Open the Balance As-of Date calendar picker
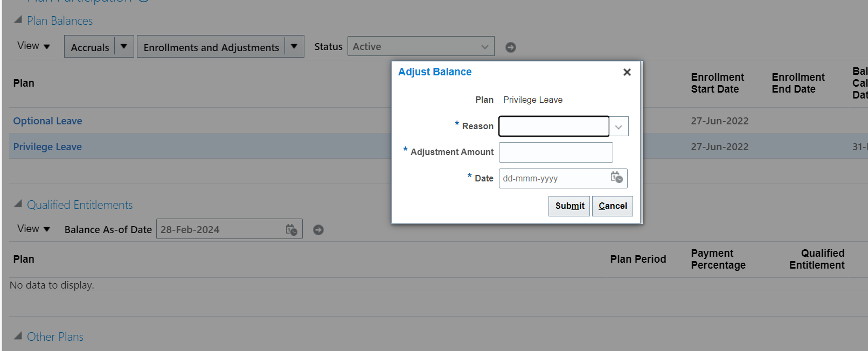Image resolution: width=868 pixels, height=351 pixels. pos(291,230)
